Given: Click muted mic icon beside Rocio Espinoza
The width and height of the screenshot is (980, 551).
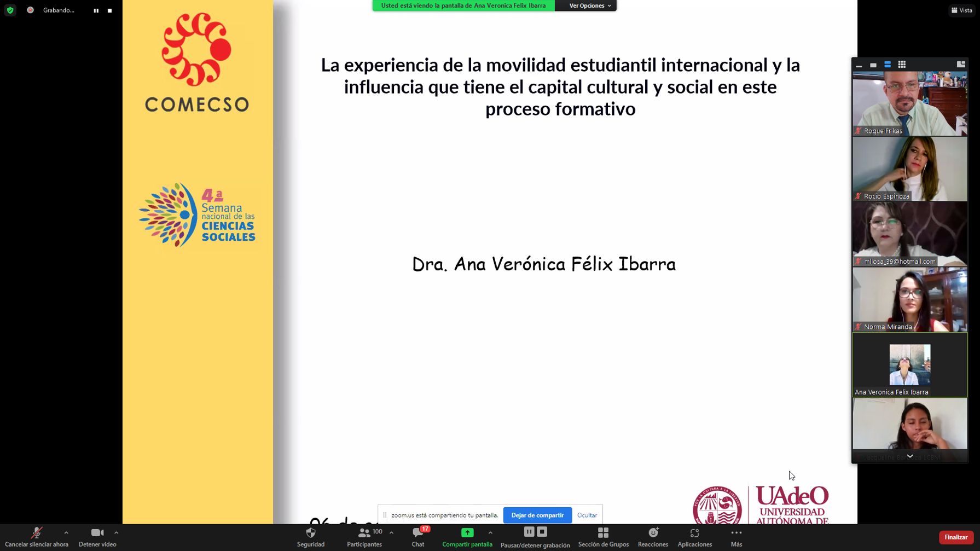Looking at the screenshot, I should 859,196.
